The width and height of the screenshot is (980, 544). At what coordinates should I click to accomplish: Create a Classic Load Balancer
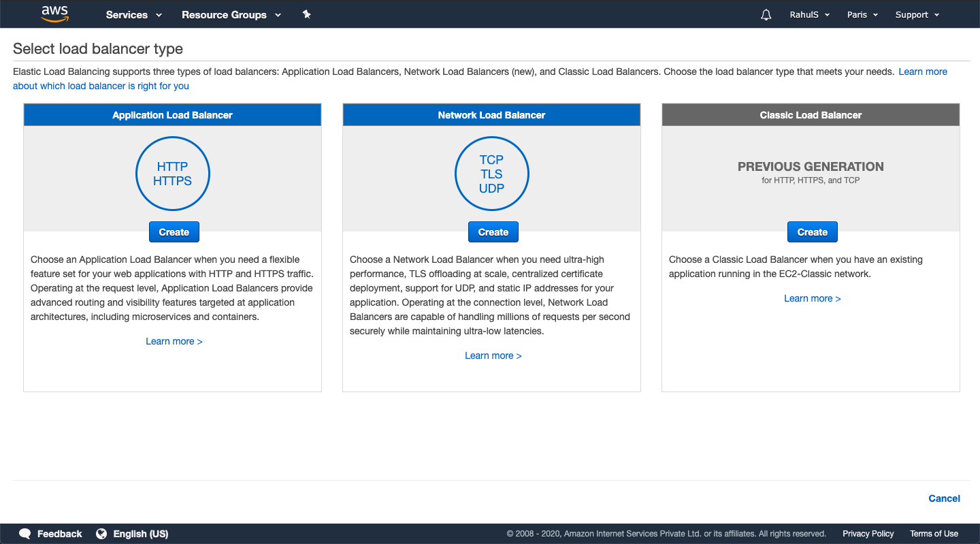[x=812, y=231]
